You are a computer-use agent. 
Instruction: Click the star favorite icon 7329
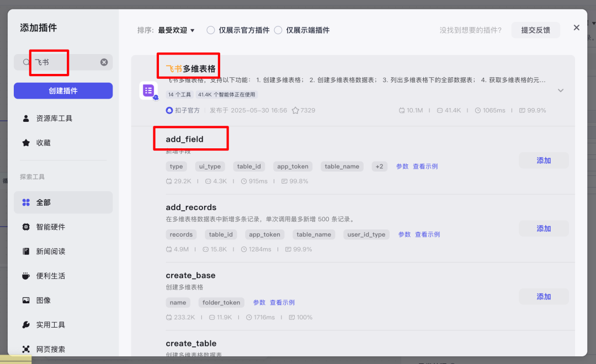(x=295, y=110)
